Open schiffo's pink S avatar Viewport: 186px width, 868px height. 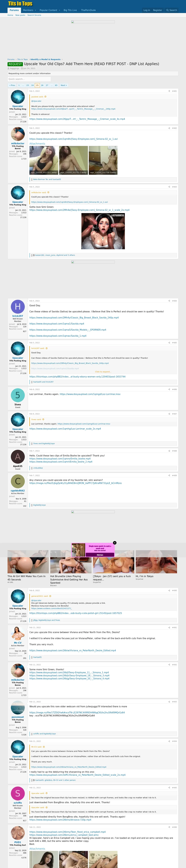click(x=18, y=793)
